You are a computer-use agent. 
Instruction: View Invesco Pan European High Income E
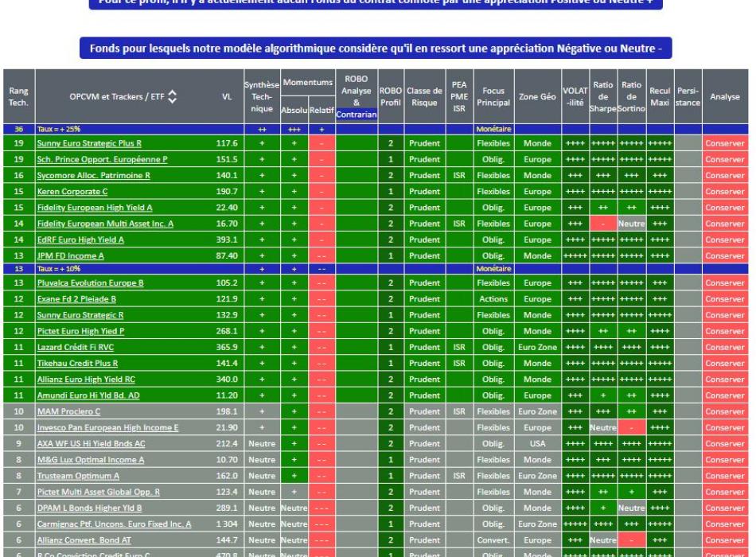click(x=107, y=428)
